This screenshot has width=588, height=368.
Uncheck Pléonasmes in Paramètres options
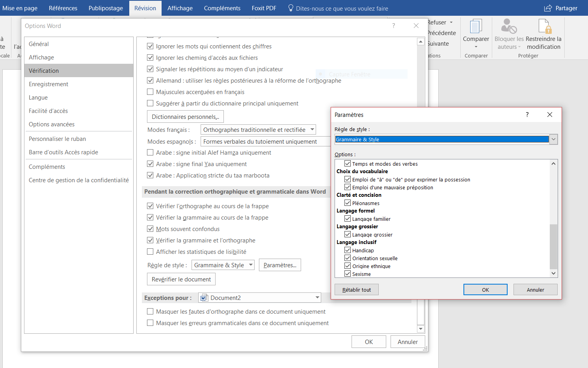coord(348,203)
